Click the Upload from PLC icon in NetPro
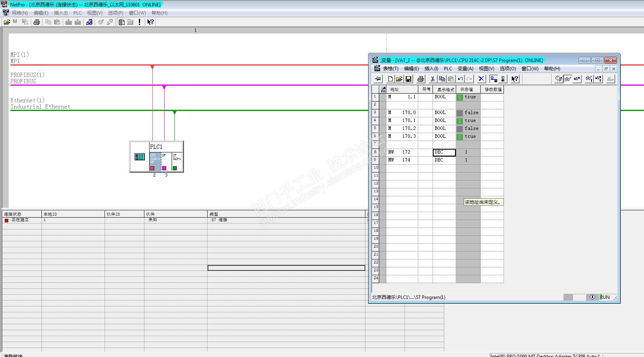Viewport: 644px width, 357px height. click(78, 22)
